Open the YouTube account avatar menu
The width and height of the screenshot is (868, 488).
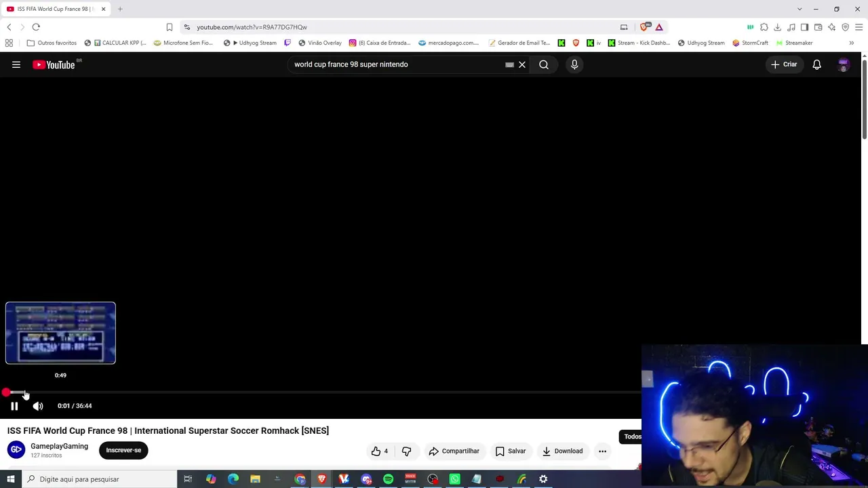point(844,64)
